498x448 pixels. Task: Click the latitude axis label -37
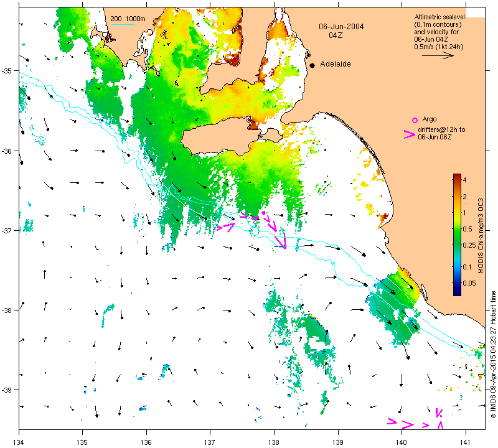pos(7,230)
